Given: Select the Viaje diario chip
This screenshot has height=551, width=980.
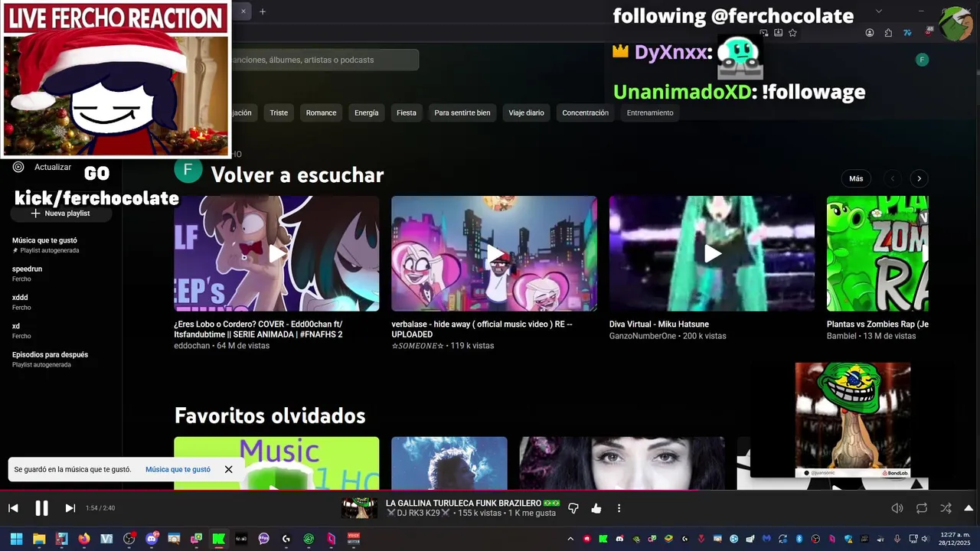Looking at the screenshot, I should click(526, 112).
